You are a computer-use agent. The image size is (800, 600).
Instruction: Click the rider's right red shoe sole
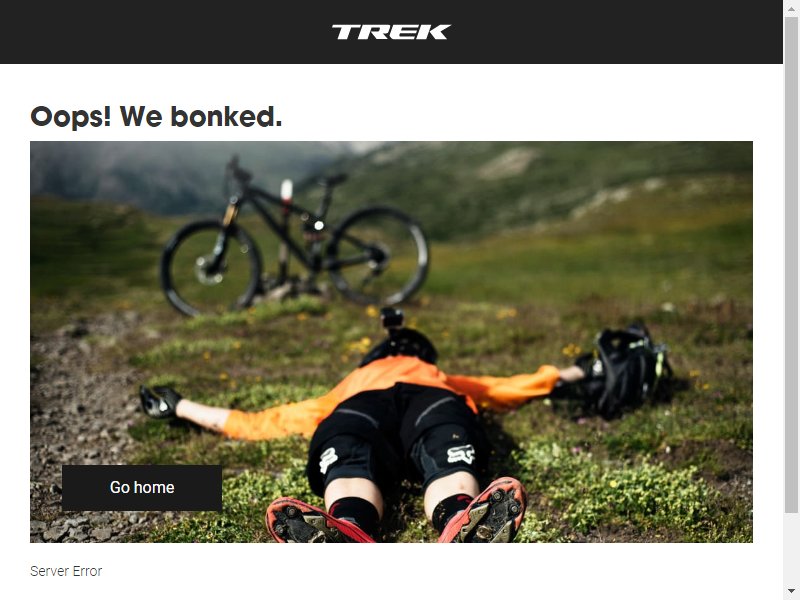(485, 510)
